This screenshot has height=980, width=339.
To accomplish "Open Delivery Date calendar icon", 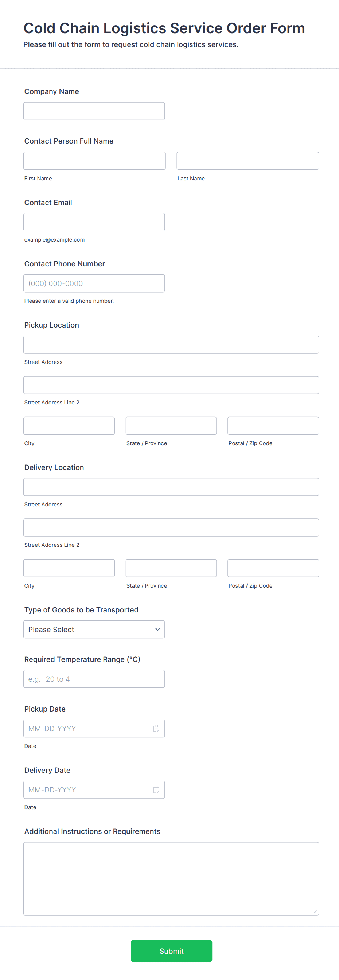I will click(156, 790).
